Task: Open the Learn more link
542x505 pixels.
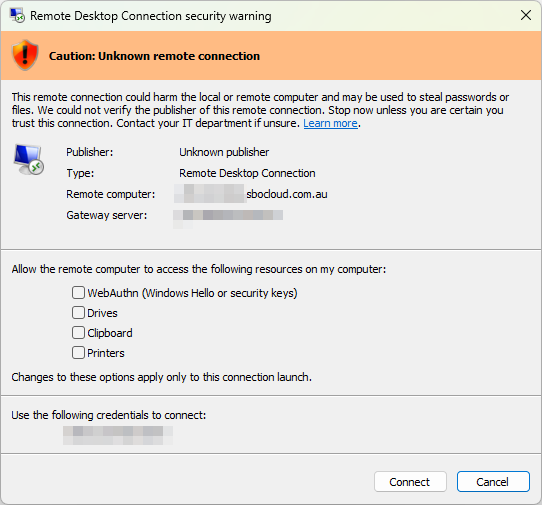Action: tap(330, 123)
